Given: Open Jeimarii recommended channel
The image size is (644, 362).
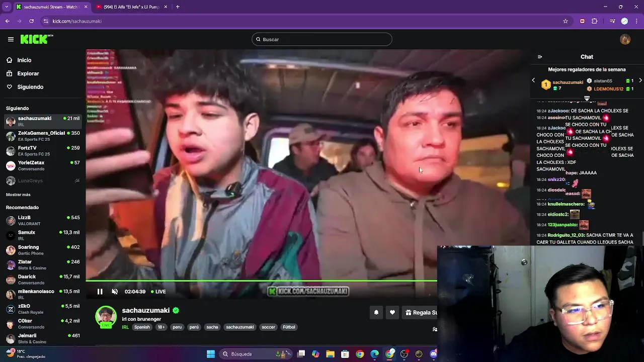Looking at the screenshot, I should pos(42,338).
